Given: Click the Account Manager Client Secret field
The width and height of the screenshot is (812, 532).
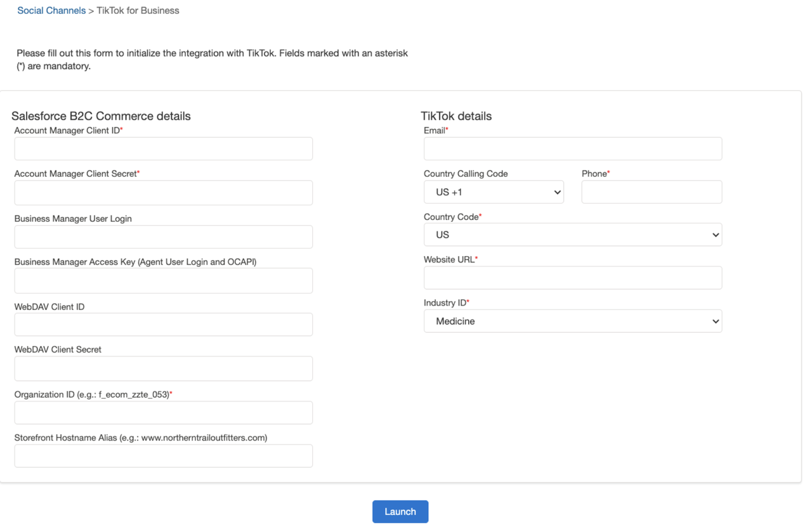Looking at the screenshot, I should (x=163, y=193).
